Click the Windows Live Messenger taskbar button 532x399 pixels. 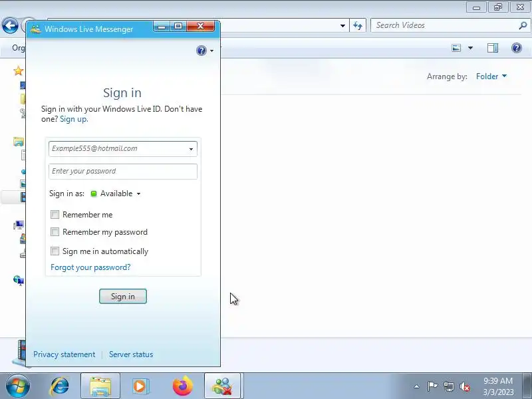point(222,386)
